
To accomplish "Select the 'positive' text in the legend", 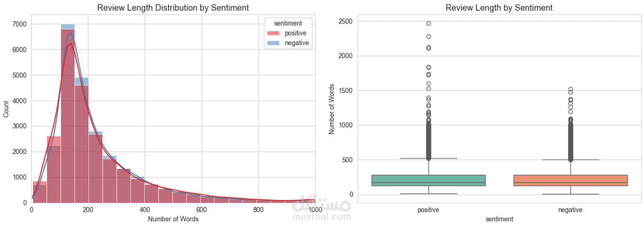I will (295, 33).
